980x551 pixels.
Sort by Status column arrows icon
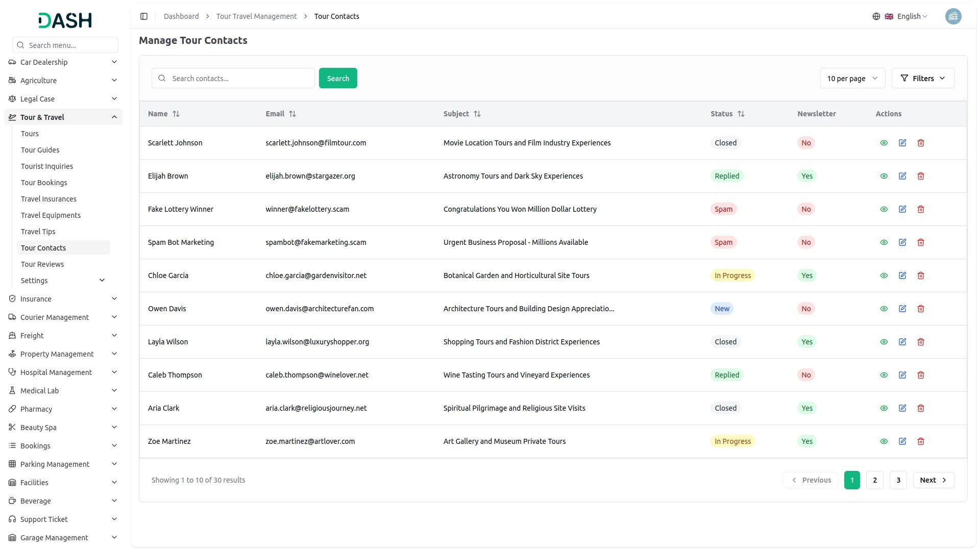tap(741, 114)
